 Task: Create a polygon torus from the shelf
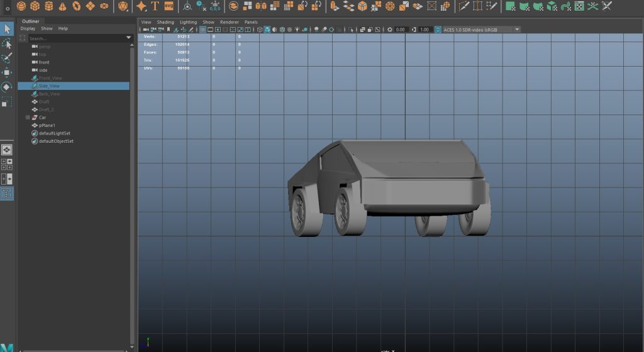click(76, 6)
